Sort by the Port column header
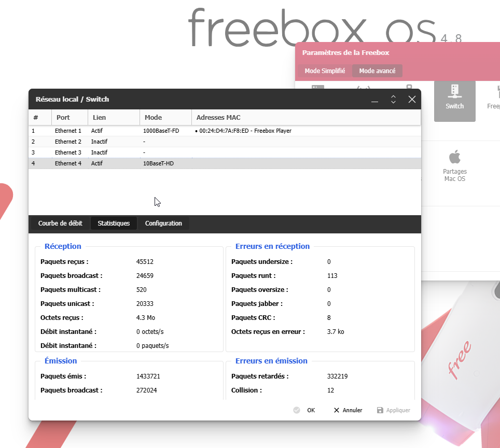This screenshot has width=500, height=448. click(x=63, y=118)
